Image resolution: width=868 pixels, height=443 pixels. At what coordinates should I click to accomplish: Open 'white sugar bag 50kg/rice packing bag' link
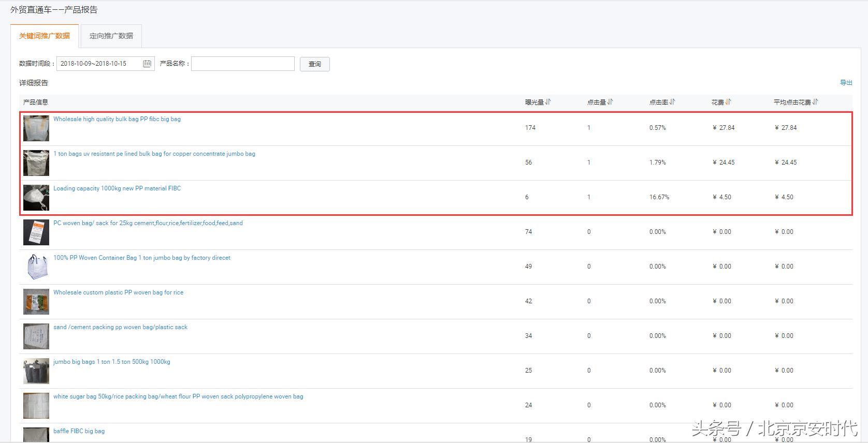point(178,396)
